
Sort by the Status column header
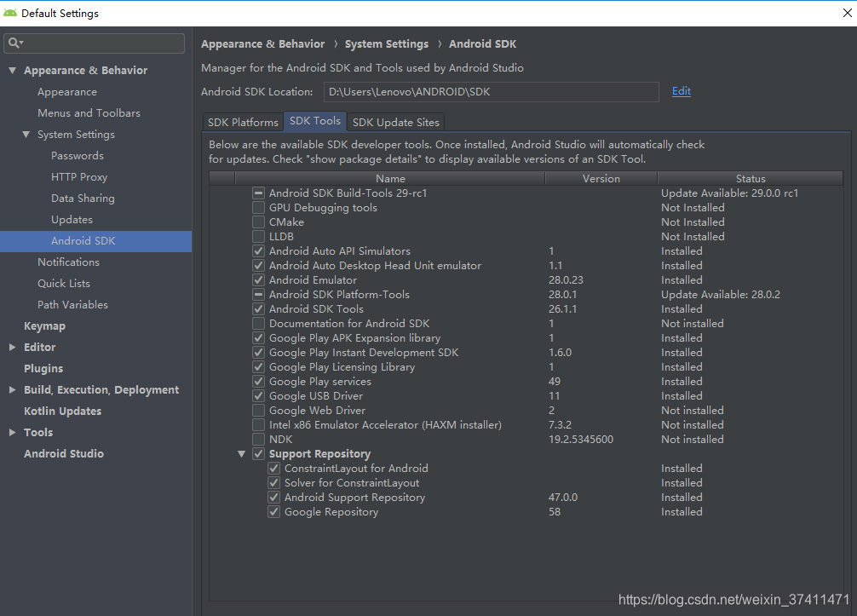[751, 178]
